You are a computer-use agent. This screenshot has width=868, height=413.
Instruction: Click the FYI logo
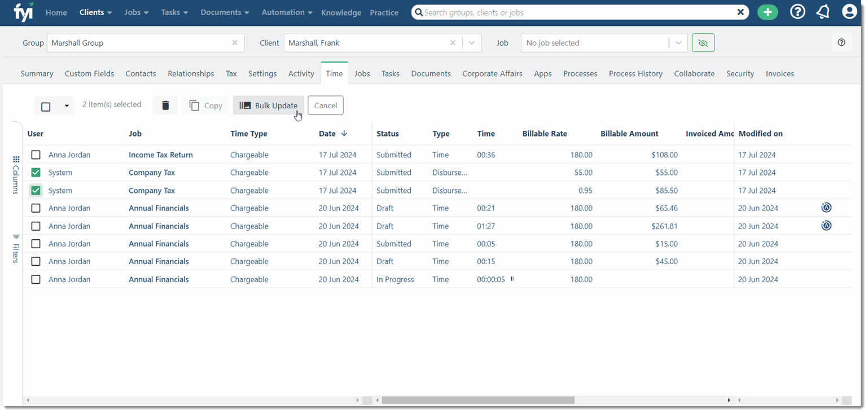point(23,11)
